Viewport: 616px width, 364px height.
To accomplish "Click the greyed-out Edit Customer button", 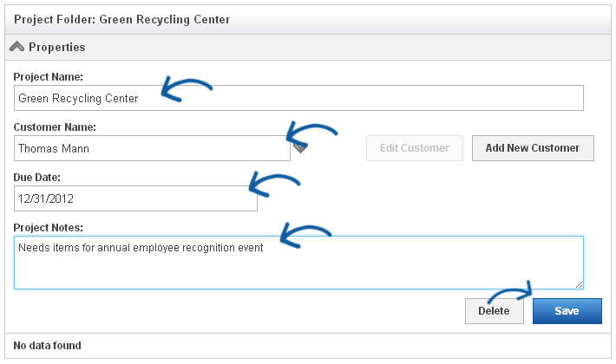I will 415,148.
